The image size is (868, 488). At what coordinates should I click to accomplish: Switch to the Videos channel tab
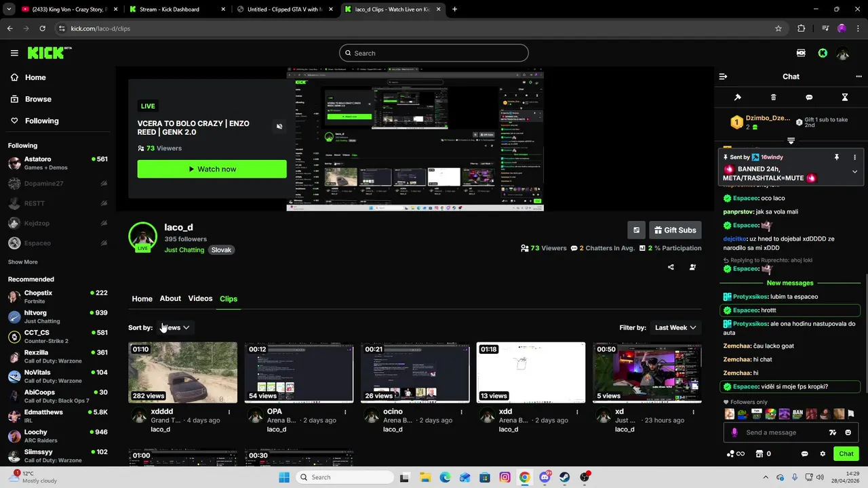[x=200, y=299]
